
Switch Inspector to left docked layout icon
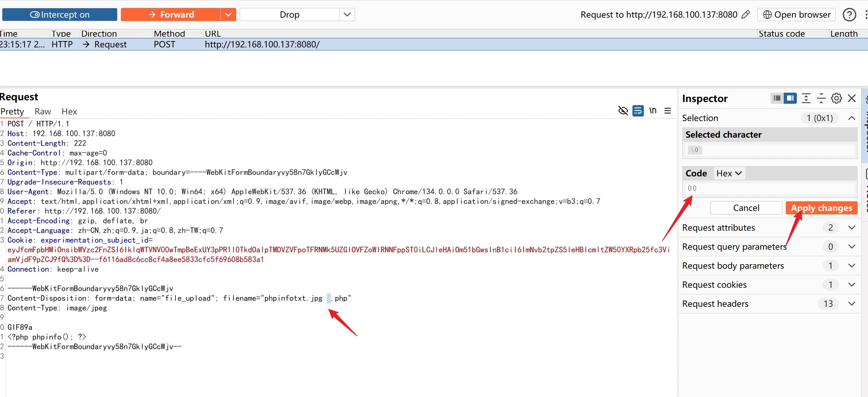pos(777,99)
